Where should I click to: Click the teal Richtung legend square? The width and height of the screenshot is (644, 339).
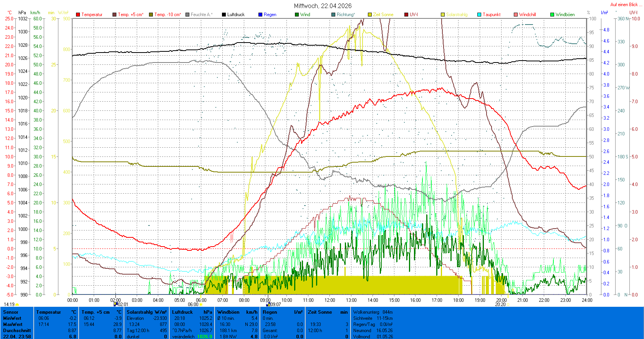(333, 15)
